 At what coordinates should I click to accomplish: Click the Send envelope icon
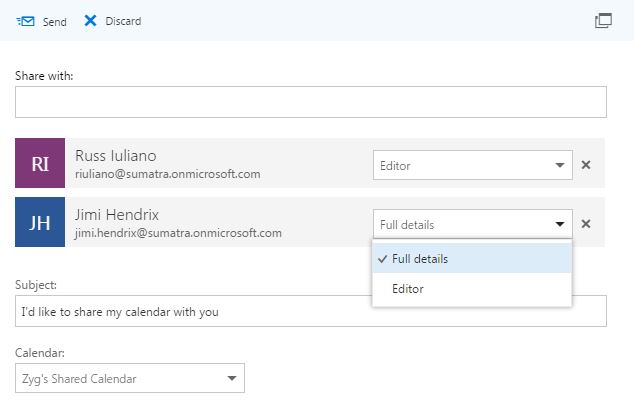click(26, 21)
